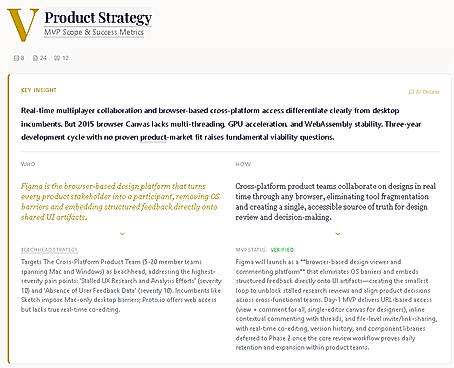The image size is (454, 368).
Task: Click the HOW column label
Action: [243, 164]
